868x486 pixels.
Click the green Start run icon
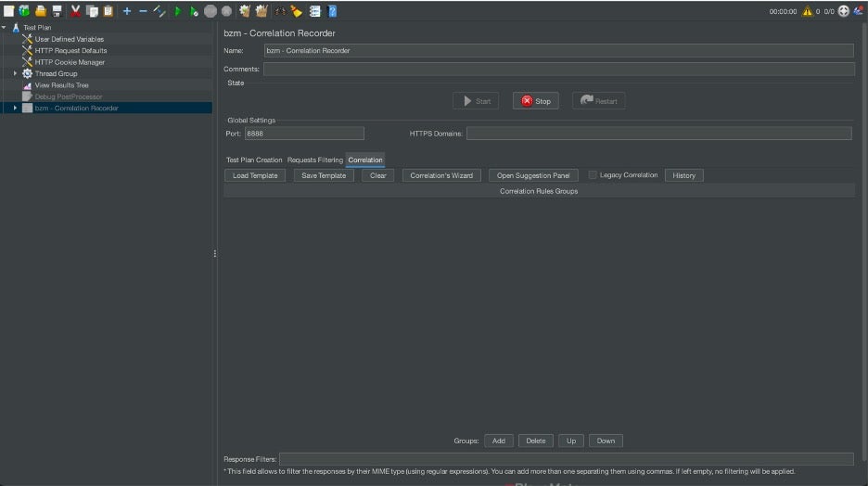[178, 11]
